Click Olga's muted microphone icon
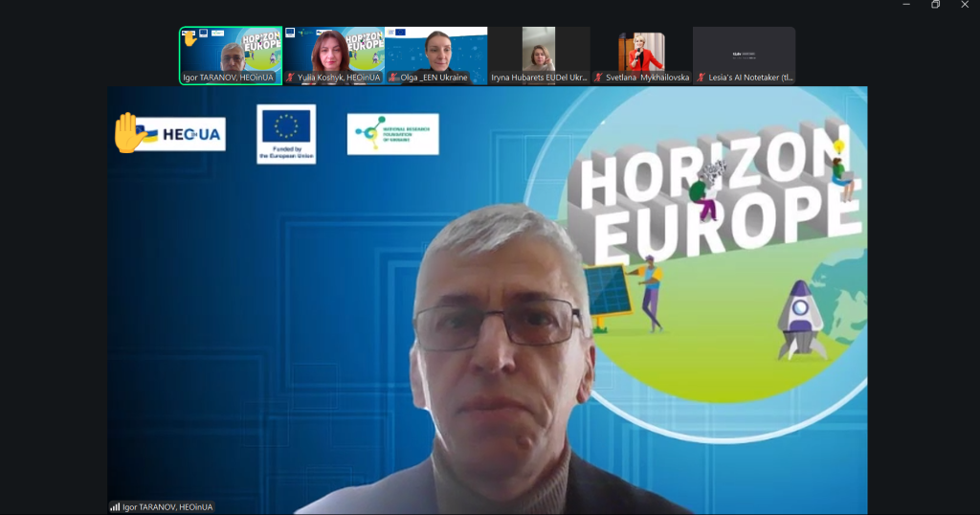The width and height of the screenshot is (980, 515). click(x=393, y=78)
